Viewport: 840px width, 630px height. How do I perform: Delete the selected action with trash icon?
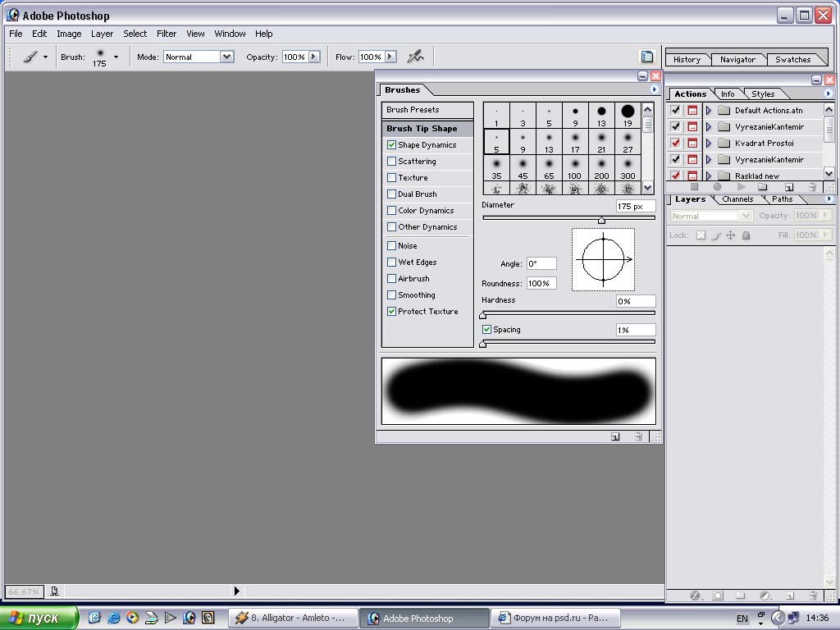pyautogui.click(x=813, y=187)
